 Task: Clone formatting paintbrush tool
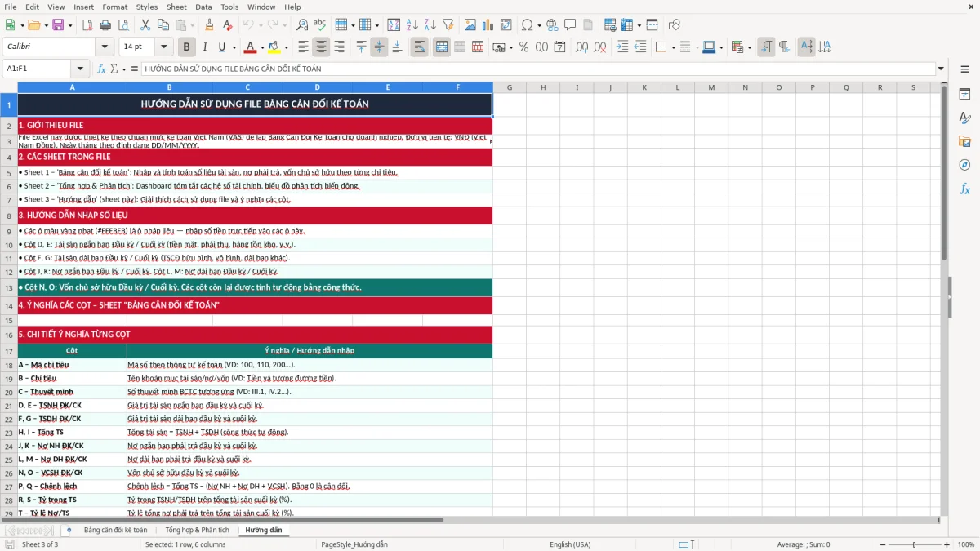(209, 25)
